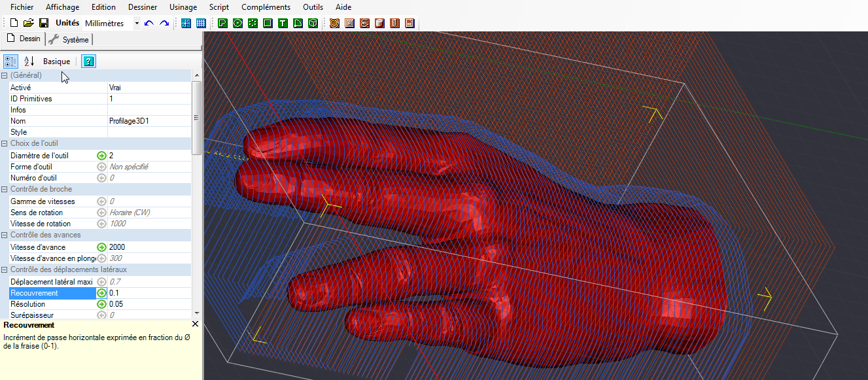Click the Sens de rotation grey arrow
This screenshot has width=868, height=380.
point(101,213)
